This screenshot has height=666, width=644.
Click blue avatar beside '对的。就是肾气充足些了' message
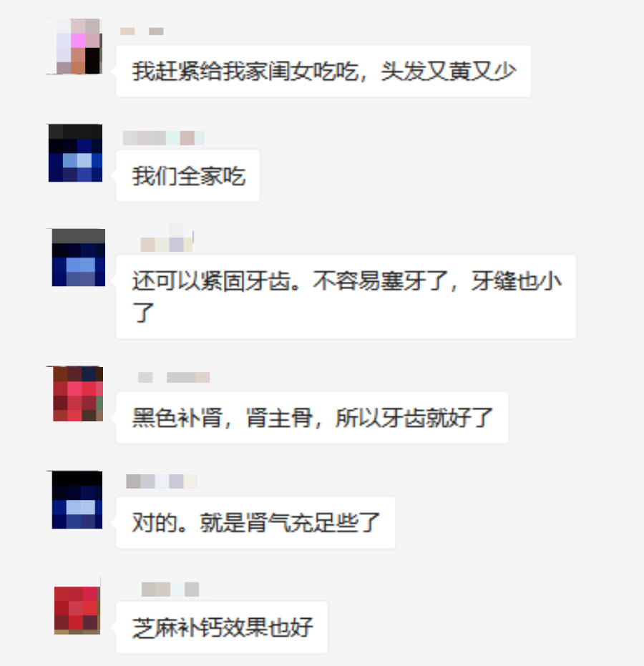click(x=77, y=499)
